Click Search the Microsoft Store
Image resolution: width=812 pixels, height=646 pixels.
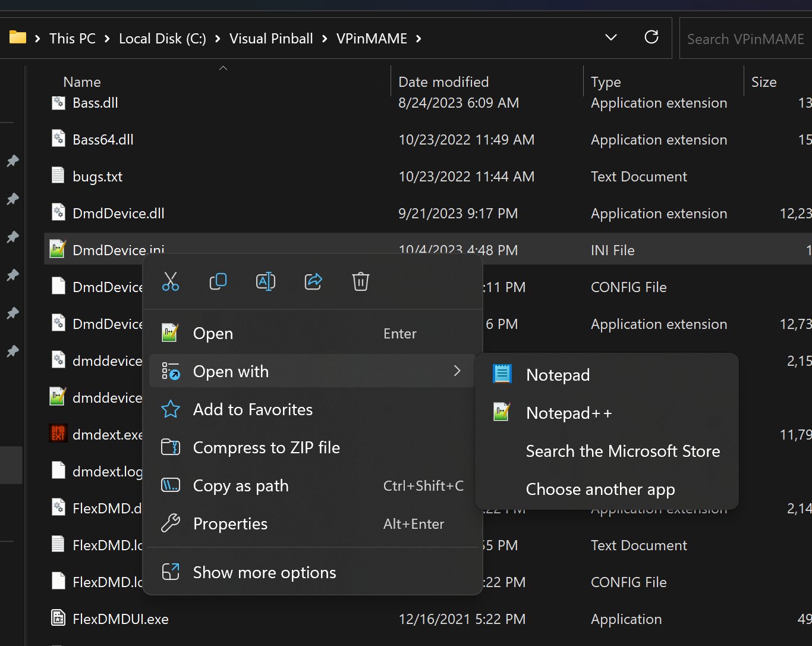(x=622, y=451)
